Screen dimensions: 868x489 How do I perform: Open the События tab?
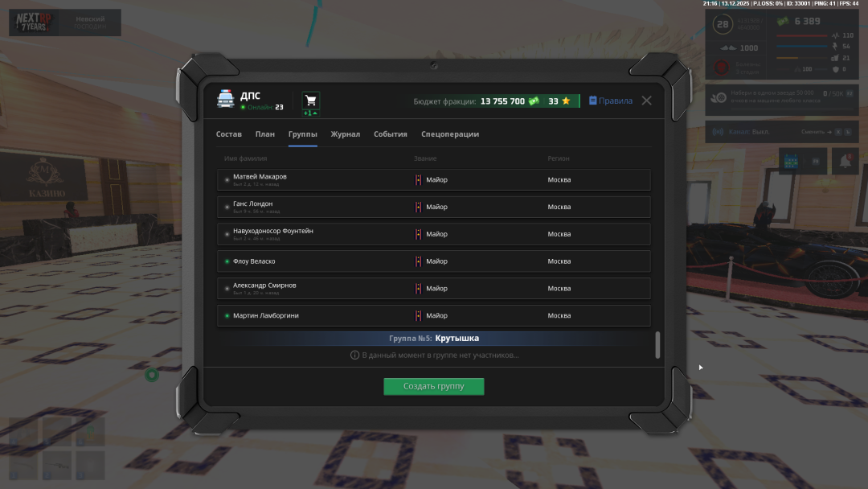coord(391,134)
